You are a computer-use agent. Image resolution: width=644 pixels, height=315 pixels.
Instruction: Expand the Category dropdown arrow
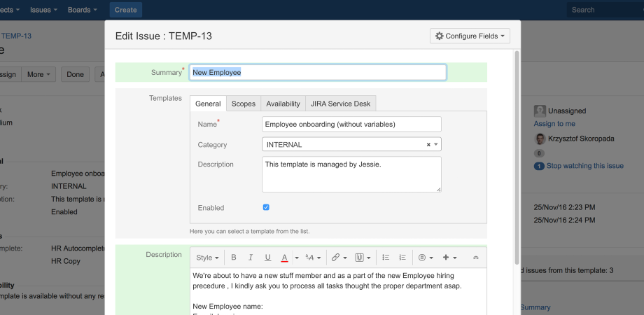[x=436, y=145]
